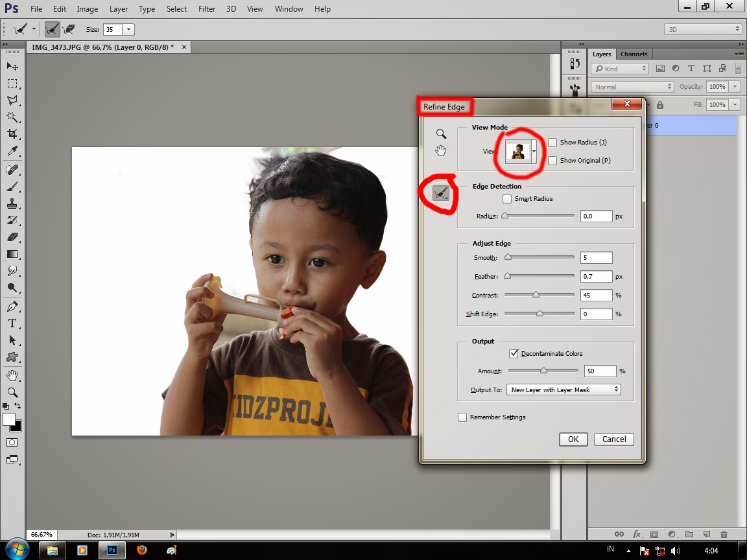The image size is (747, 560).
Task: Open the Filter menu
Action: 207,9
